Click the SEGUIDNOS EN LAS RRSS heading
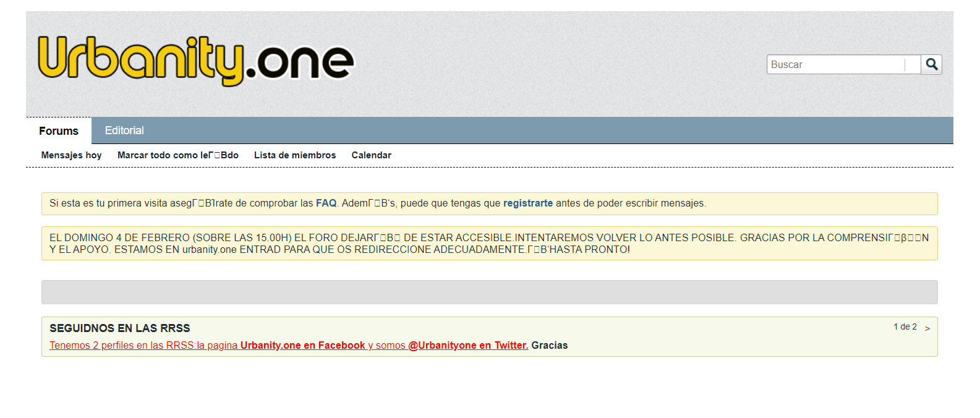Screen dimensions: 980x418 tap(120, 328)
